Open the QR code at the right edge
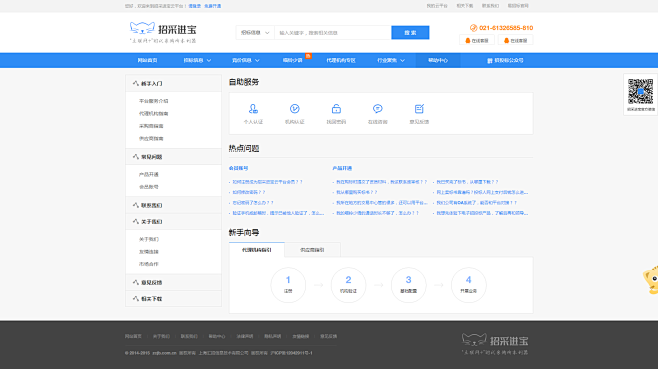Screen dimensions: 658x369 click(640, 92)
